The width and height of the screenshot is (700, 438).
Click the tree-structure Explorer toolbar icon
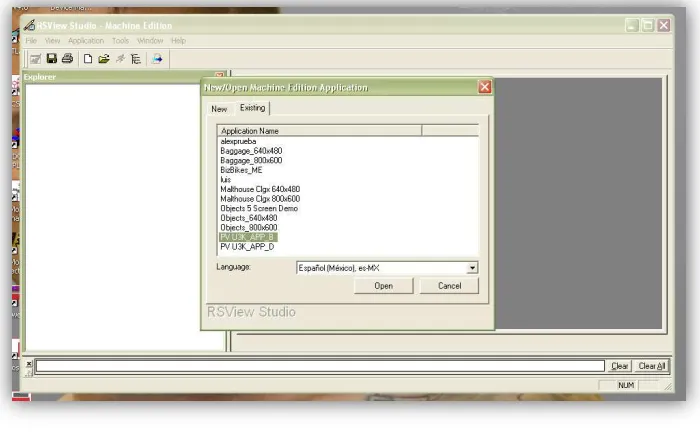(136, 58)
